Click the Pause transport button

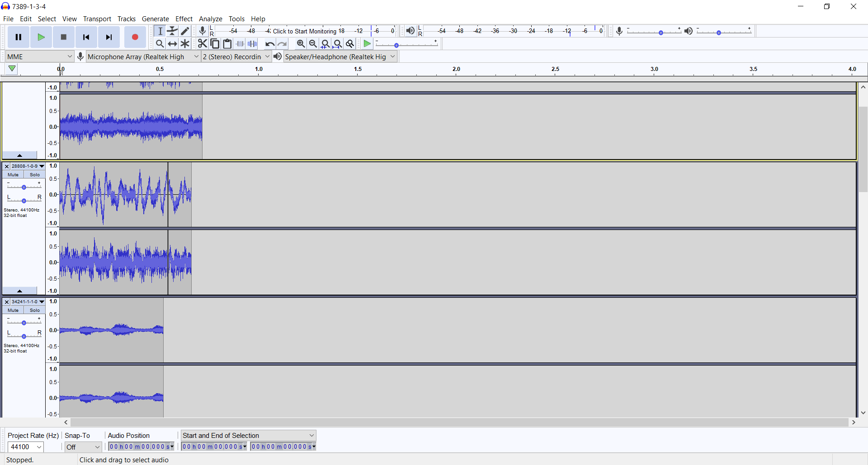19,37
